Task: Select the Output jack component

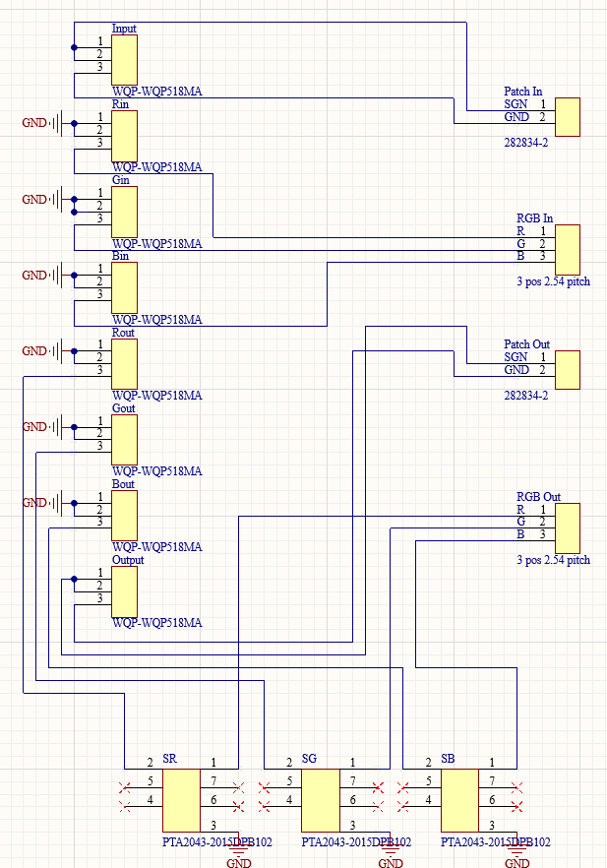Action: [125, 591]
